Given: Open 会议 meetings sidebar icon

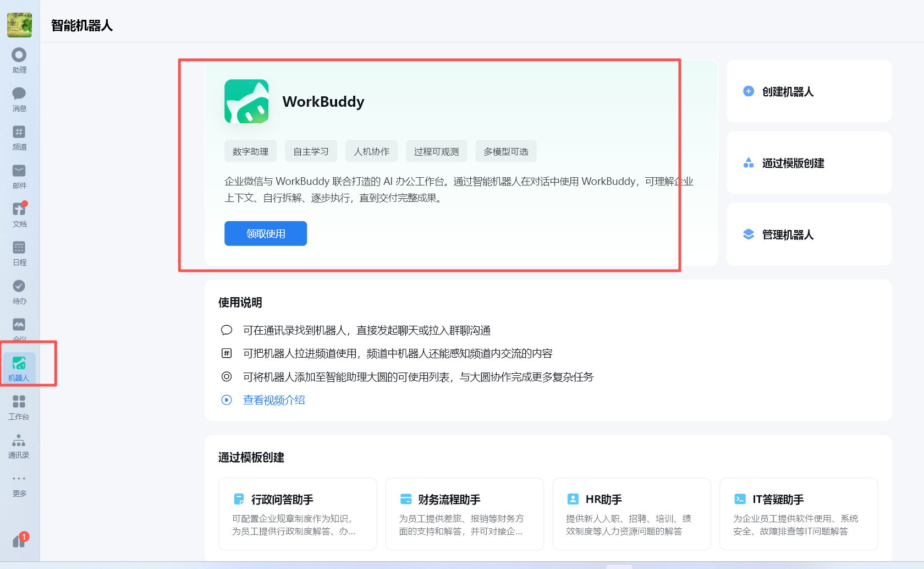Looking at the screenshot, I should pyautogui.click(x=19, y=329).
